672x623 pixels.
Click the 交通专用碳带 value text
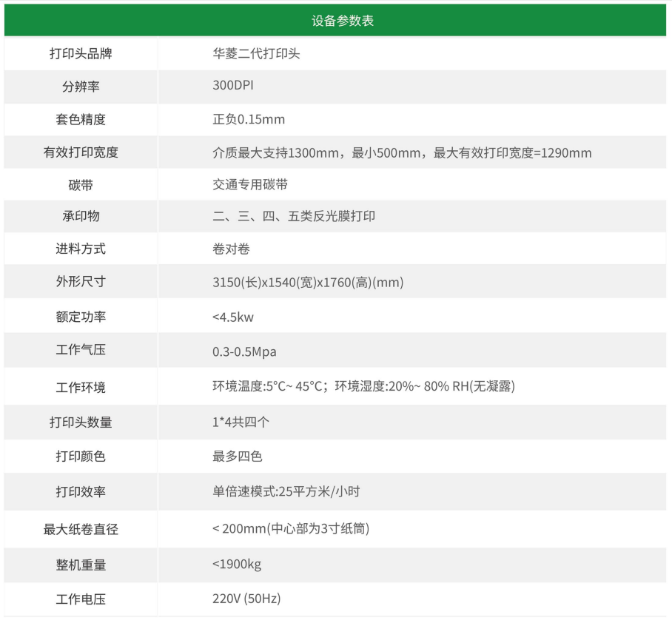tap(250, 184)
